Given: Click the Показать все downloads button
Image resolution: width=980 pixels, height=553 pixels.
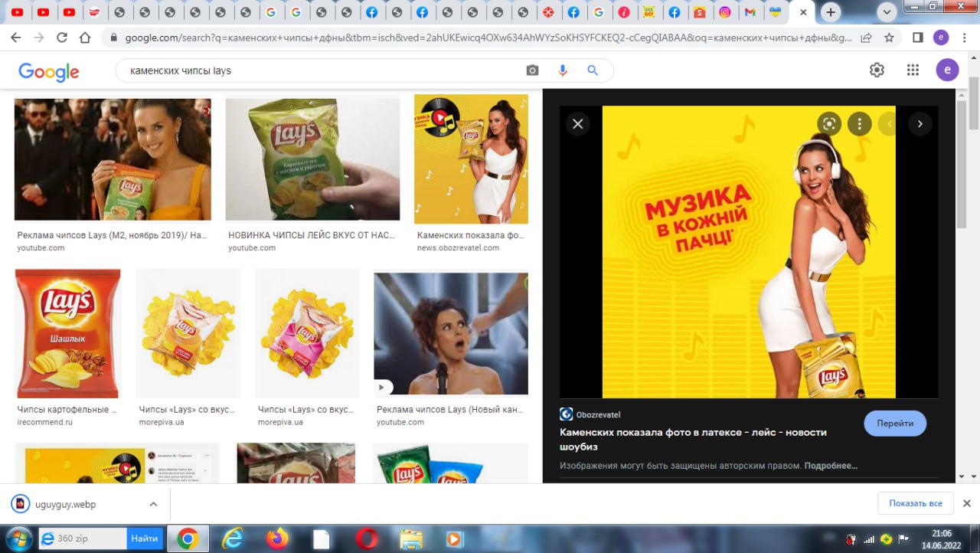Looking at the screenshot, I should (x=915, y=503).
